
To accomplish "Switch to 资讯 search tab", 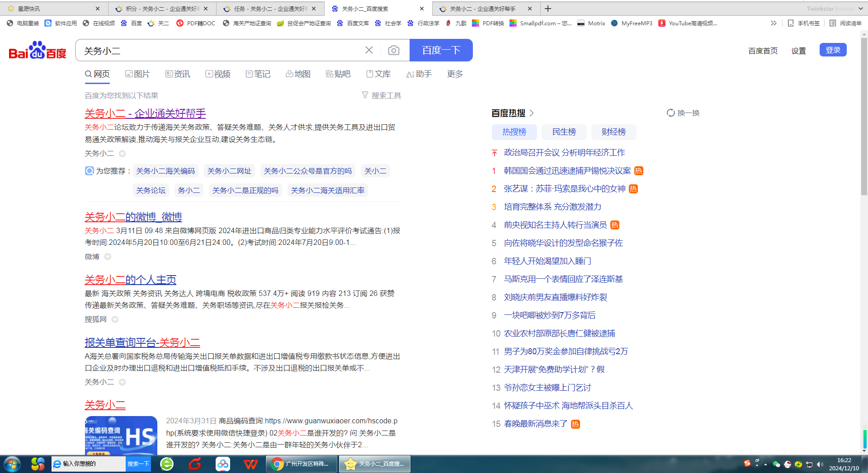I will [178, 74].
